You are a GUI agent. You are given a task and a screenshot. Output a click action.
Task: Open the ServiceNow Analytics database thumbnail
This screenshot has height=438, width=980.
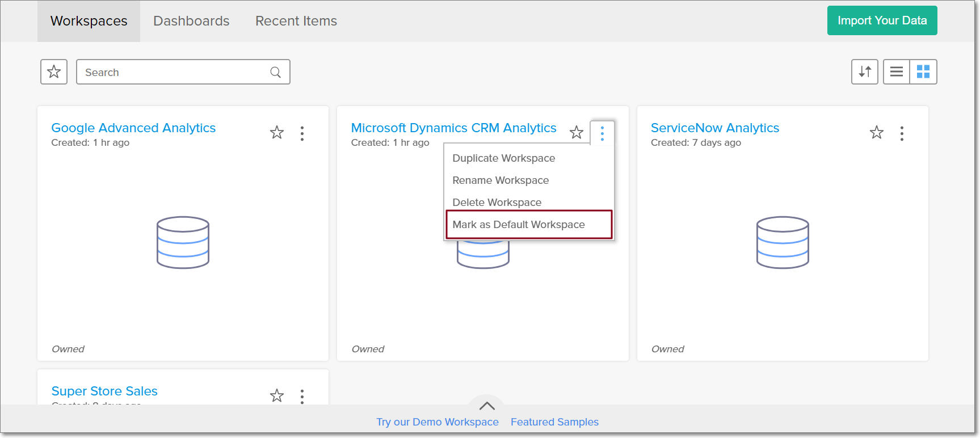[783, 242]
